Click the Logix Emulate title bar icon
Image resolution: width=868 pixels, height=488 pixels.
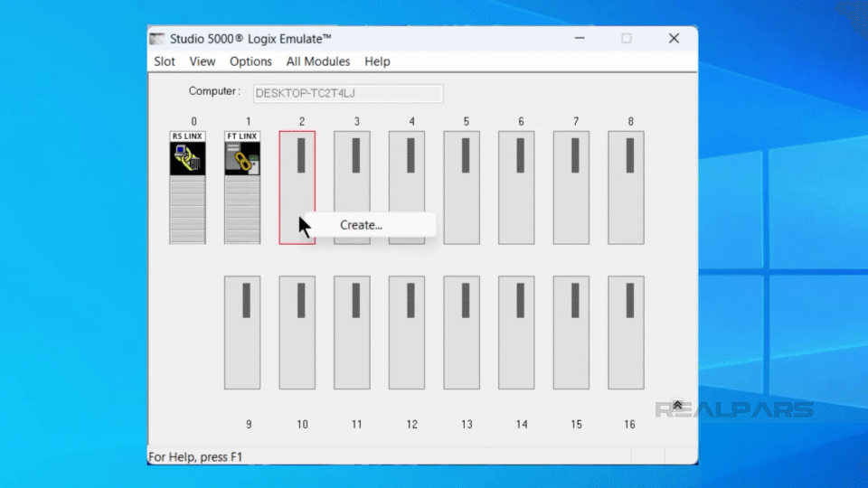[x=157, y=39]
